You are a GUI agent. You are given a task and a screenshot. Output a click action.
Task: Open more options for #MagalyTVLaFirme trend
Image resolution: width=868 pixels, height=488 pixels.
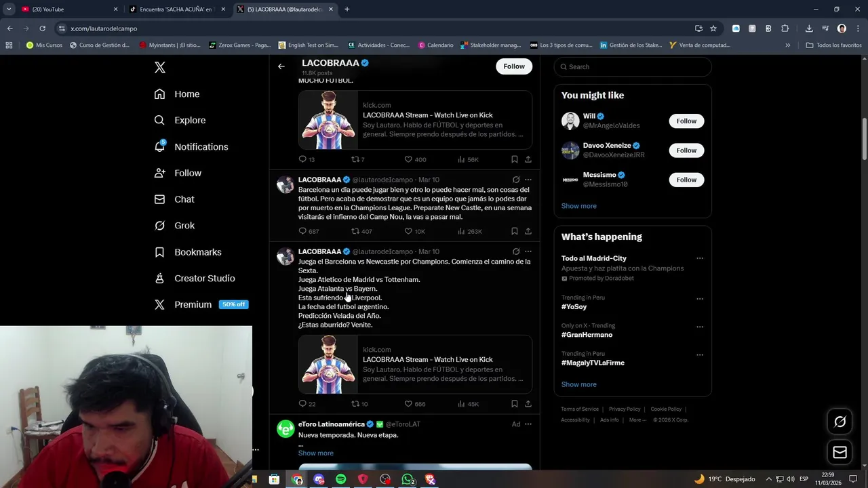pyautogui.click(x=700, y=354)
